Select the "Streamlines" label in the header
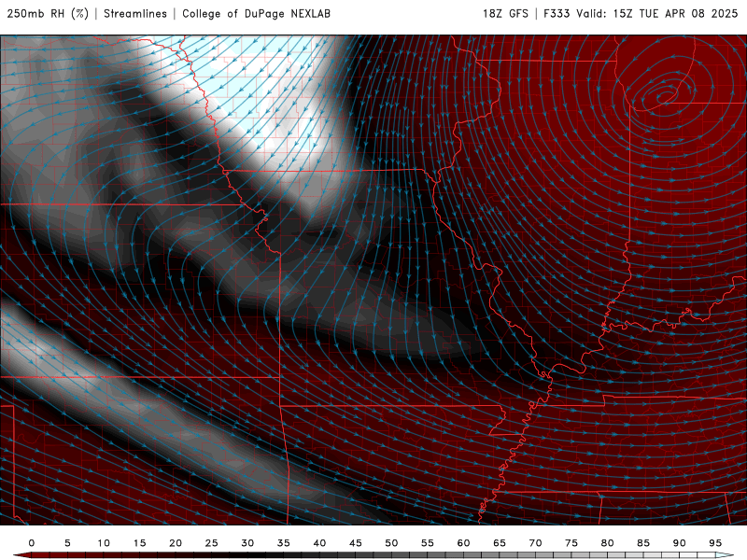Image resolution: width=747 pixels, height=560 pixels. [x=135, y=14]
